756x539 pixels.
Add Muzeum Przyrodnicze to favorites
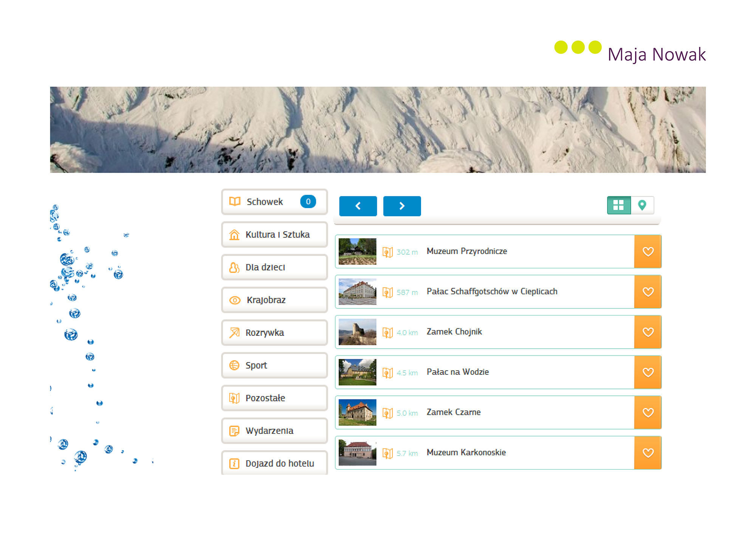648,252
